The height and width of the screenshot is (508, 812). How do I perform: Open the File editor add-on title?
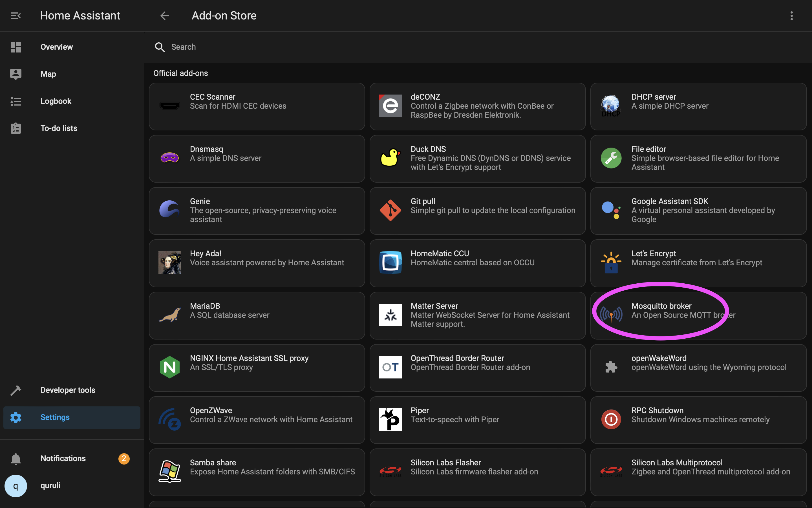(648, 149)
